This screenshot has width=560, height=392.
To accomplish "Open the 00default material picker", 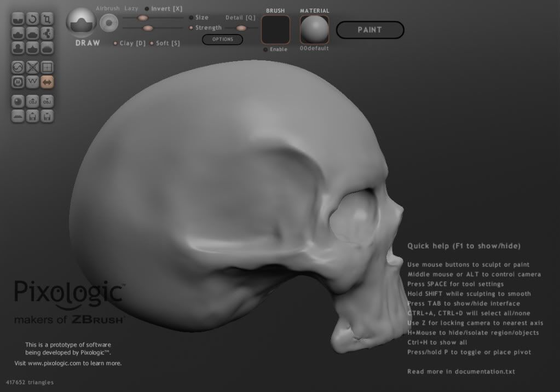I will tap(314, 30).
